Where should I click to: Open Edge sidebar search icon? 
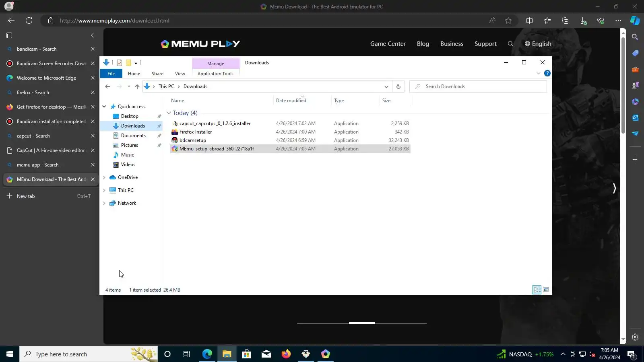[635, 37]
